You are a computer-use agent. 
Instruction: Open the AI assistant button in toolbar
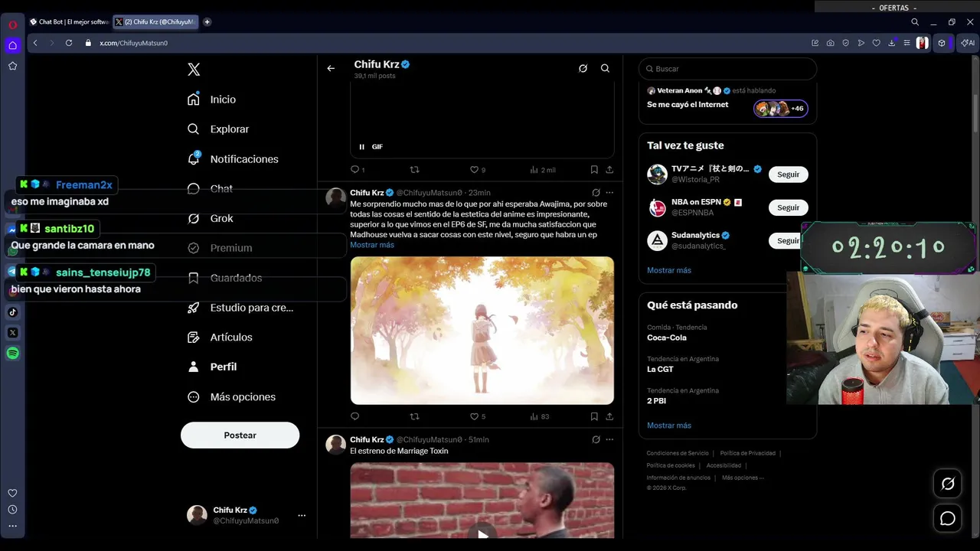point(968,43)
